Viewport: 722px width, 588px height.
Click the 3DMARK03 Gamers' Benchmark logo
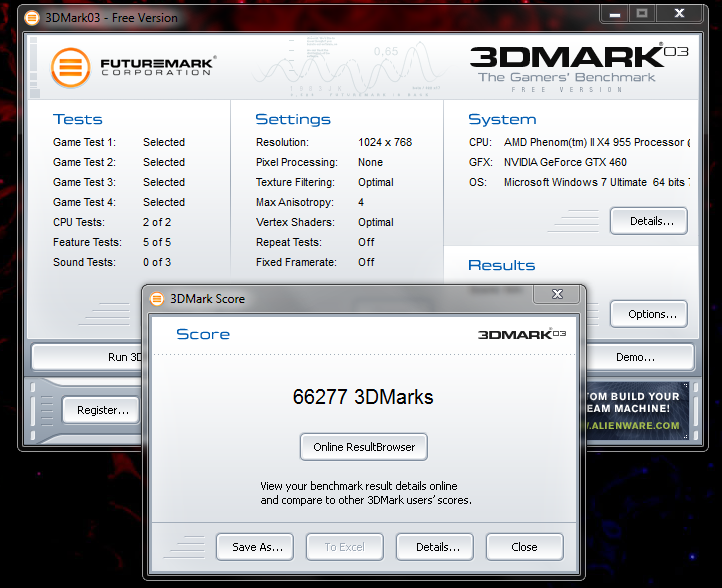[x=579, y=68]
